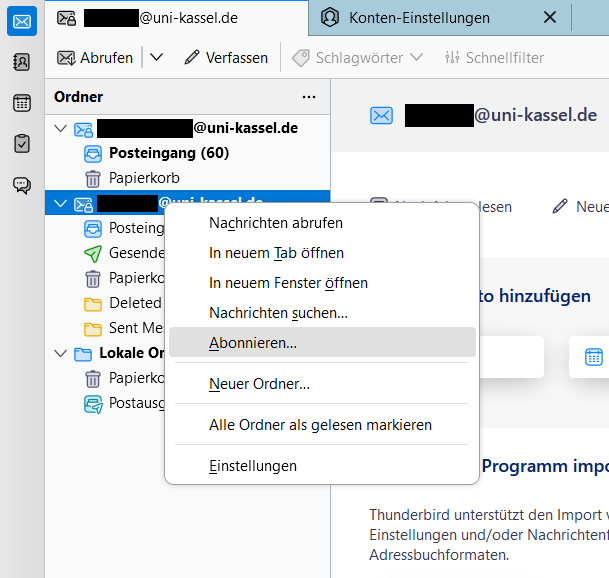Toggle the Schnellfilter quick filter
The image size is (609, 578).
pyautogui.click(x=494, y=58)
